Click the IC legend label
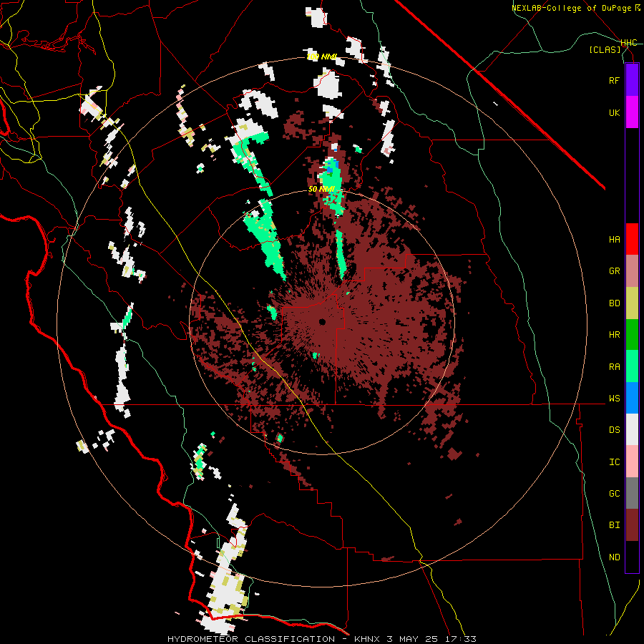The height and width of the screenshot is (644, 644). coord(614,462)
